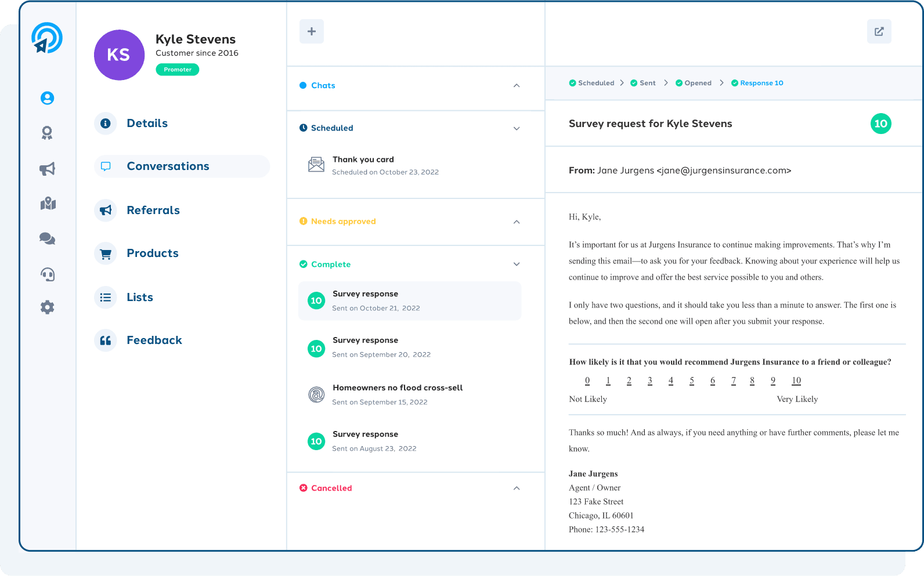This screenshot has width=924, height=576.
Task: Open the Referrals menu item
Action: pyautogui.click(x=153, y=210)
